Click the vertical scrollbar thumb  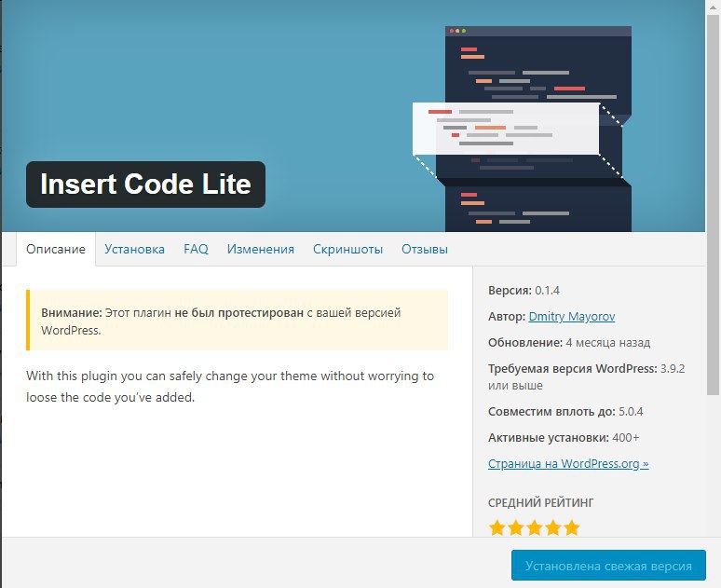[714, 204]
